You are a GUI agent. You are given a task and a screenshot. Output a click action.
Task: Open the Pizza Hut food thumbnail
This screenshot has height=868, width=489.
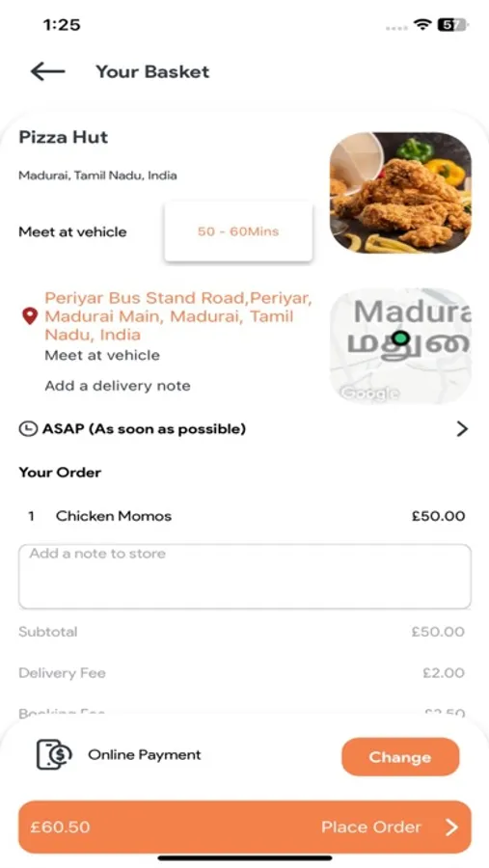[x=400, y=193]
